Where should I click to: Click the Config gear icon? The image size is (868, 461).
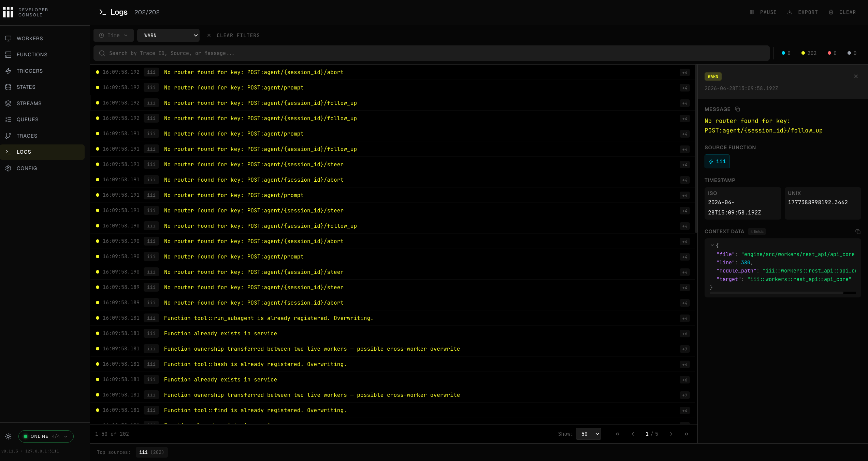8,168
